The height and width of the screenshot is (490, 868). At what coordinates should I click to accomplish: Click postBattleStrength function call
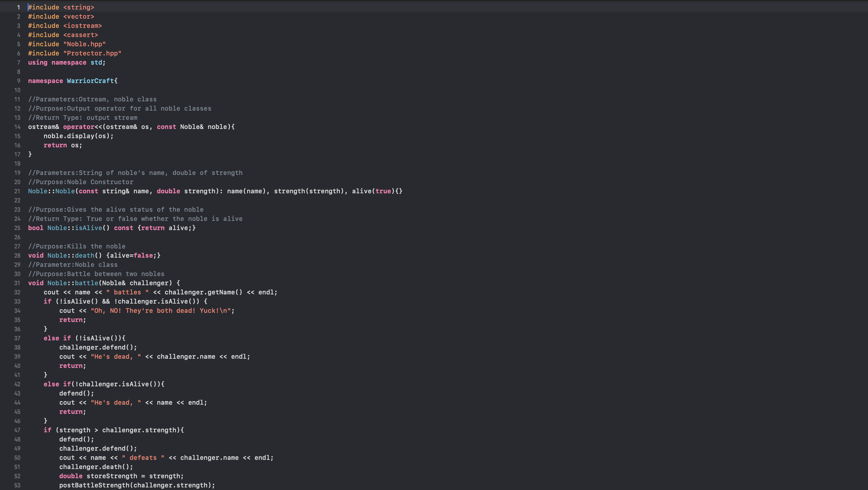(x=94, y=485)
